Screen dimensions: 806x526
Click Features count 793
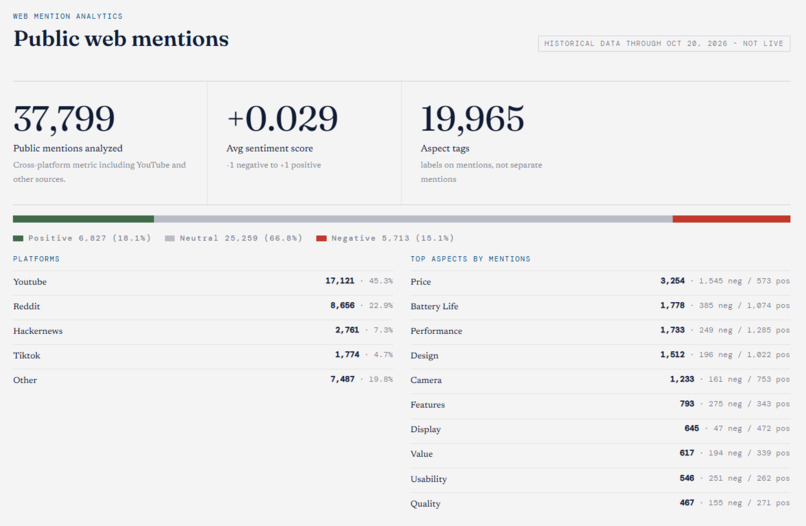point(687,404)
